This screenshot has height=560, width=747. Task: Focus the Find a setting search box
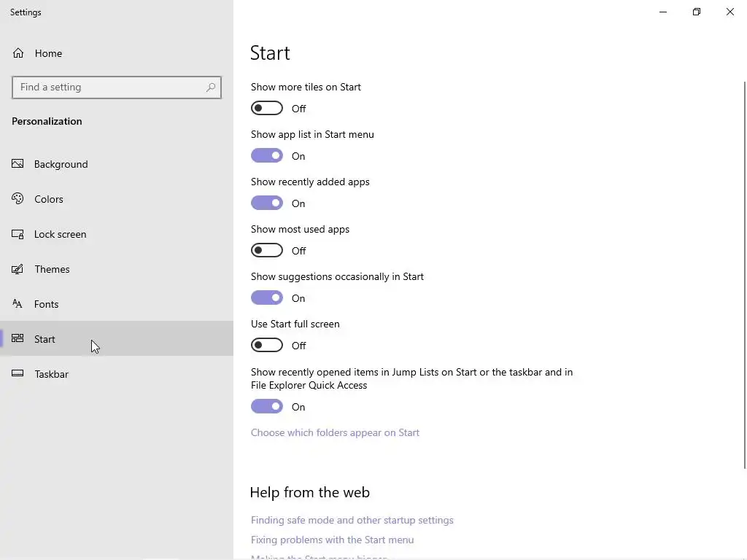[x=109, y=87]
